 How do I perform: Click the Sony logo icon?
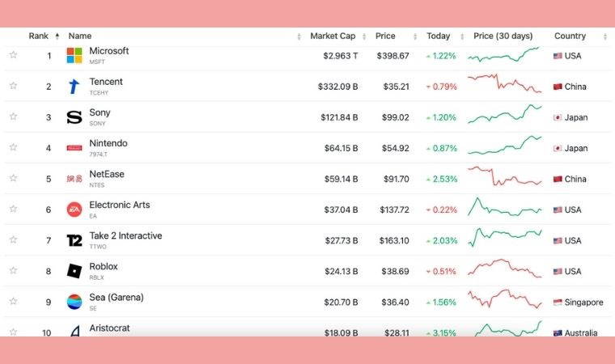coord(74,117)
